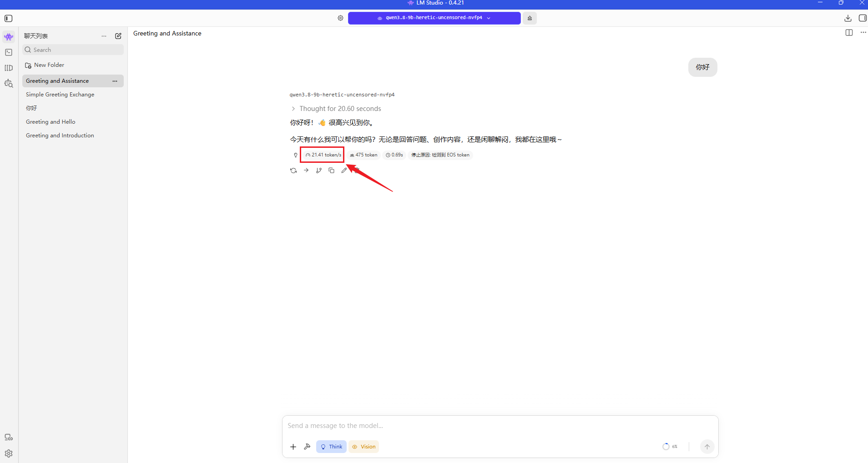Branch the conversation from this message
868x463 pixels.
(319, 171)
